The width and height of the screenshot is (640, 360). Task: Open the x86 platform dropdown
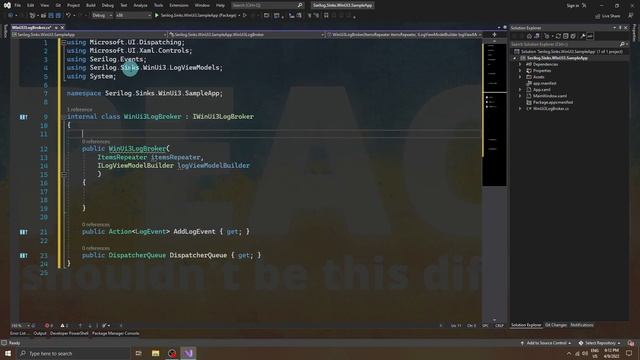(x=133, y=16)
